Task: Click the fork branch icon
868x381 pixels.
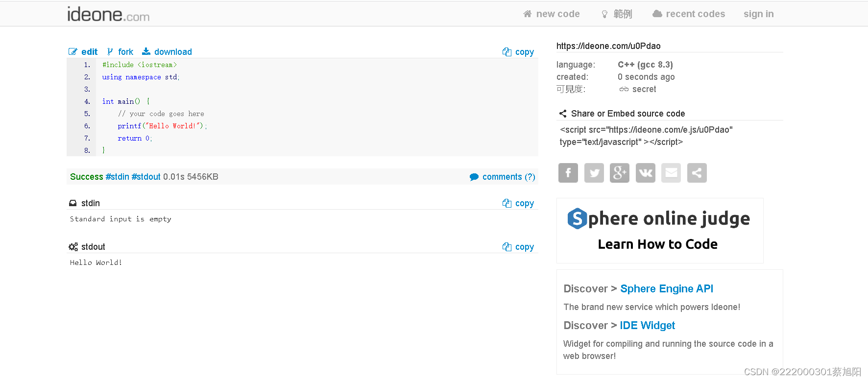Action: pos(110,51)
